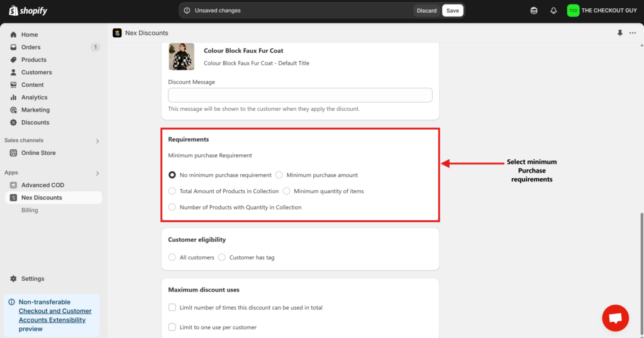Screen dimensions: 644x338
Task: Go to Orders in sidebar
Action: pyautogui.click(x=31, y=47)
